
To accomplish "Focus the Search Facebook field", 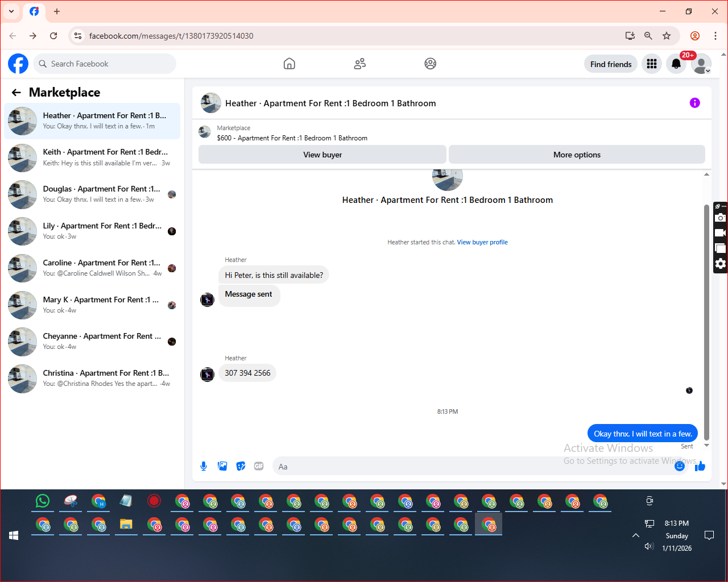I will [x=105, y=64].
